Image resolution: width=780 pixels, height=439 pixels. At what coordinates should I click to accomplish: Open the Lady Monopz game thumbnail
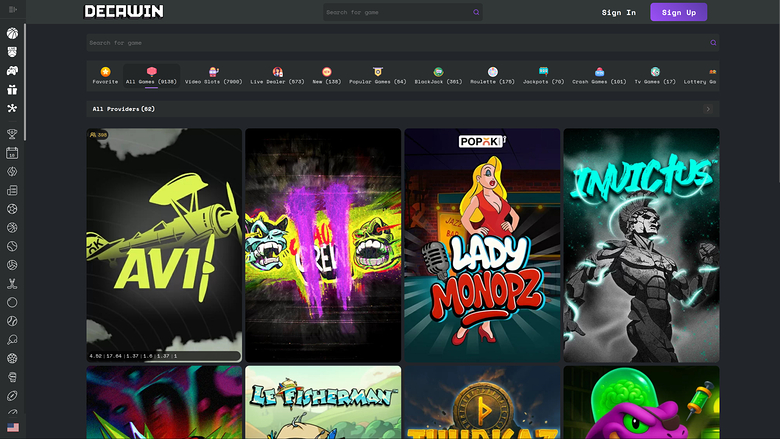[x=481, y=245]
